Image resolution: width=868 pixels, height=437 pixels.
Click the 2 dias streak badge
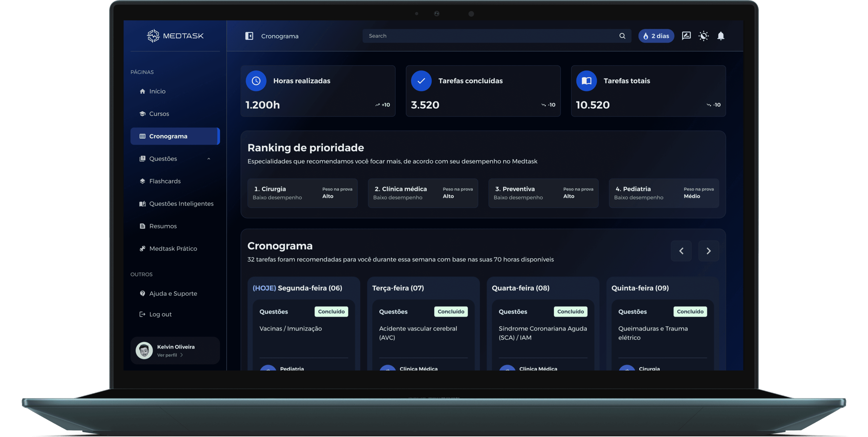[x=656, y=36]
